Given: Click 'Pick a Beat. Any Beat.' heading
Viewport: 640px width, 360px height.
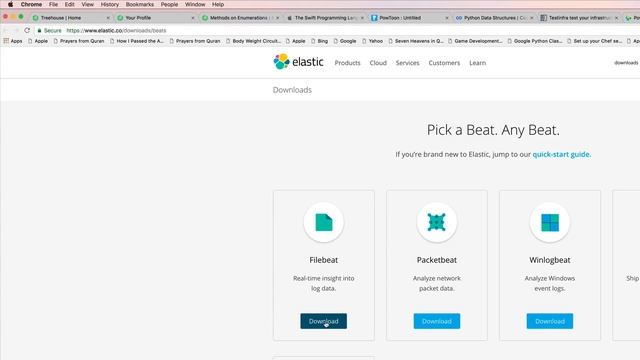Looking at the screenshot, I should pyautogui.click(x=493, y=130).
